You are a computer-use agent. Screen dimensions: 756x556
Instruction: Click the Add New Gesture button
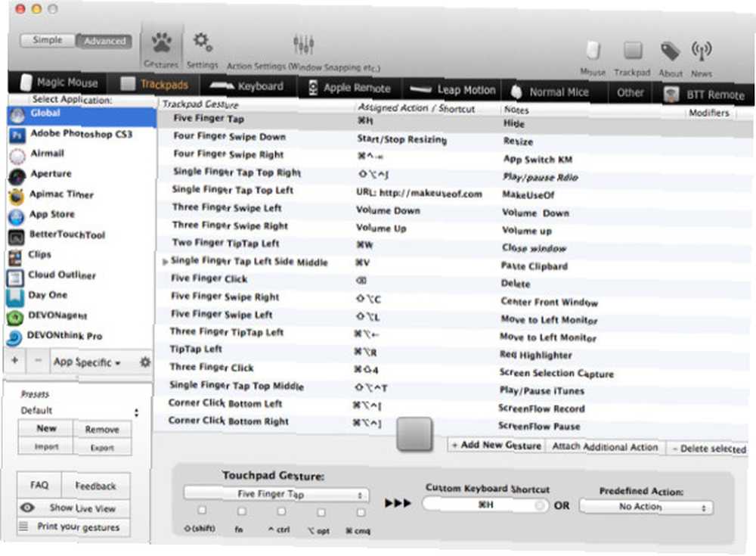(496, 445)
